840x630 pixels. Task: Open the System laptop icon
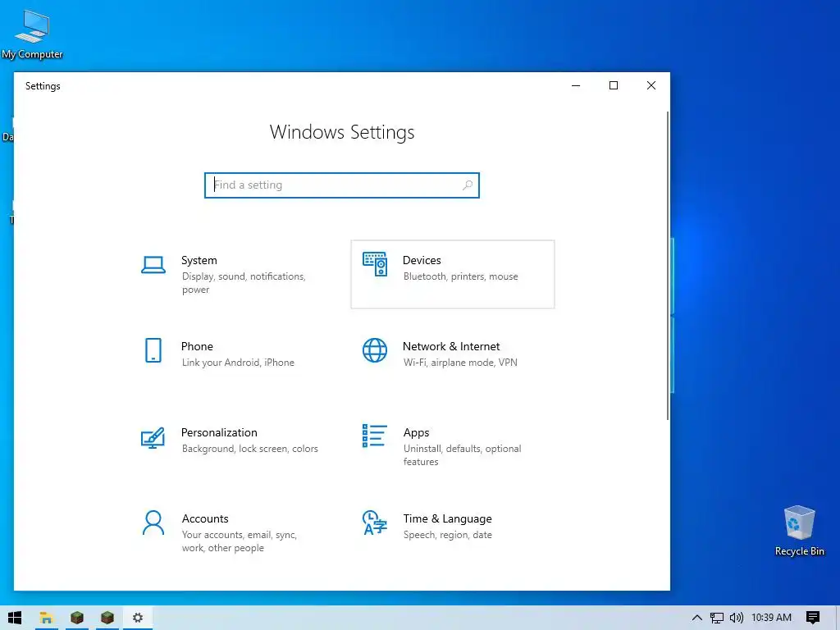pyautogui.click(x=153, y=265)
